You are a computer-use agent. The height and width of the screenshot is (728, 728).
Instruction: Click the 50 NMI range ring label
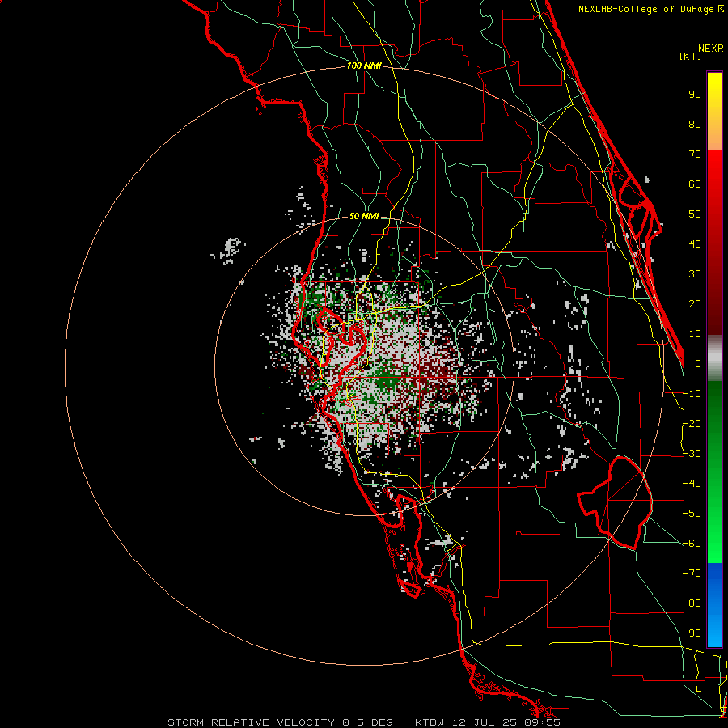click(364, 216)
